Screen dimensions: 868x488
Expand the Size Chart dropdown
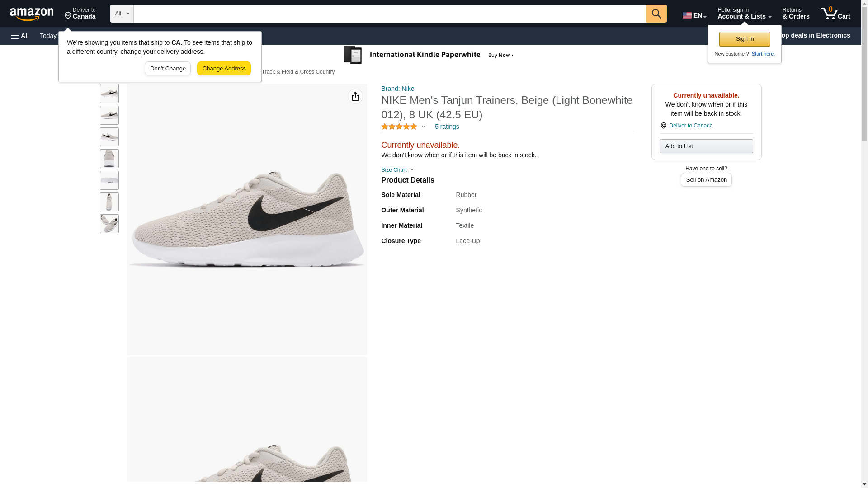397,170
